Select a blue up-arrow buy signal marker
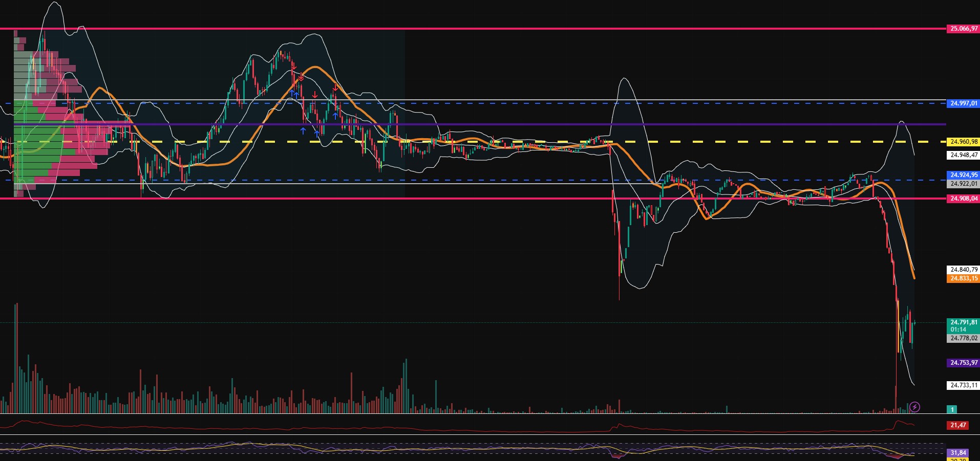Image resolution: width=980 pixels, height=461 pixels. (292, 93)
